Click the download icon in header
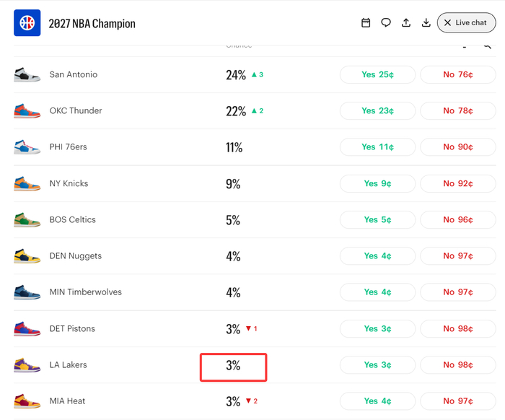 (426, 22)
